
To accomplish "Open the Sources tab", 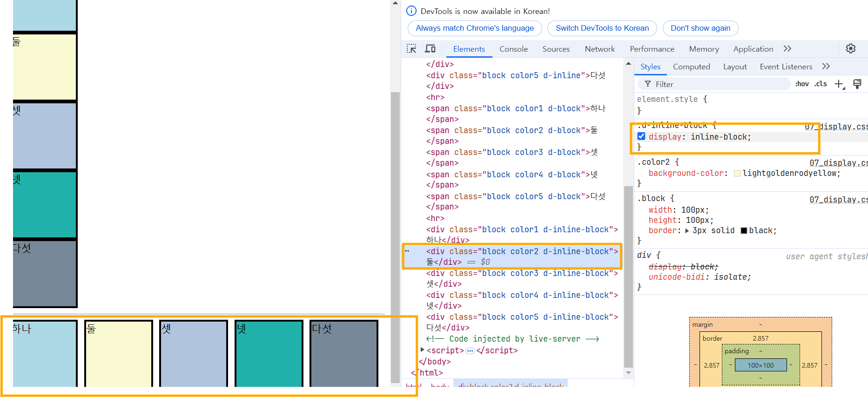I will pos(556,49).
